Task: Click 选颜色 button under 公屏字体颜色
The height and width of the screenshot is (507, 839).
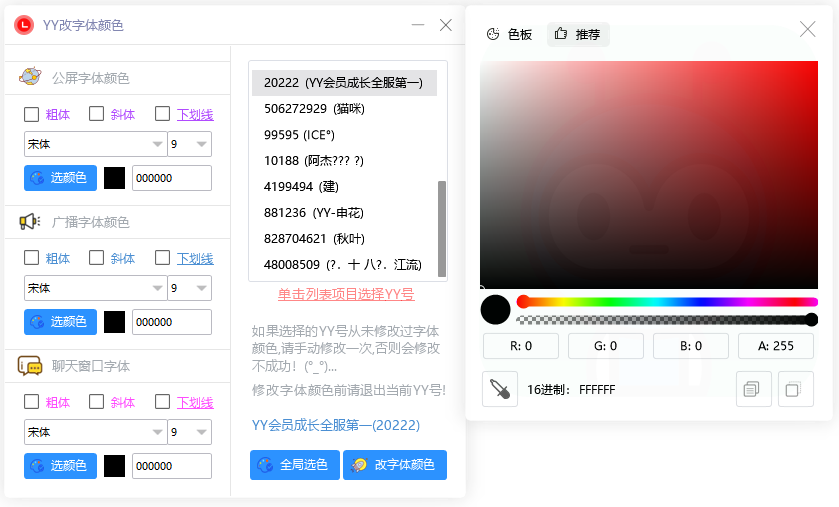Action: pos(60,178)
